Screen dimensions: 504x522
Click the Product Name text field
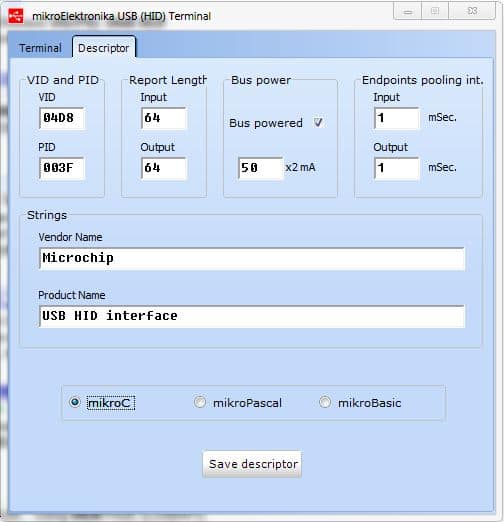point(252,316)
